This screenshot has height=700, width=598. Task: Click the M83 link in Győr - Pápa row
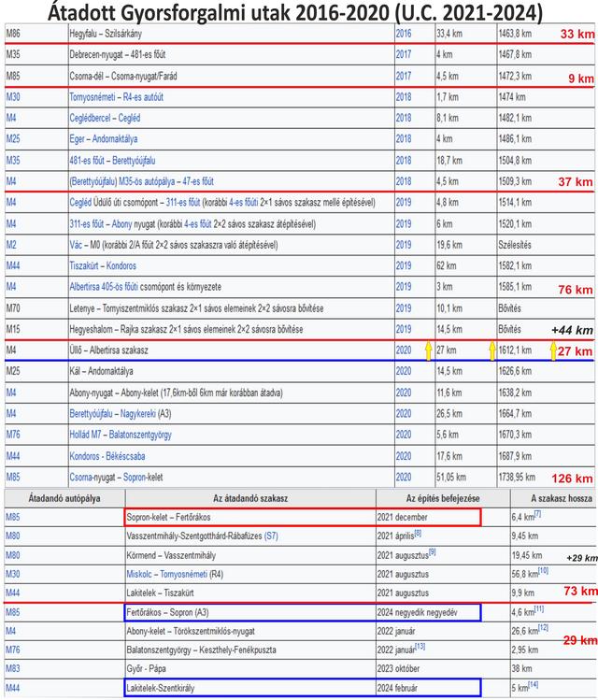[x=13, y=668]
